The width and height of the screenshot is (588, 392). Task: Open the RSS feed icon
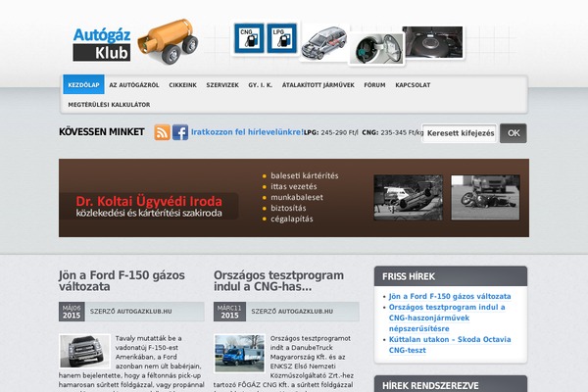tap(162, 132)
